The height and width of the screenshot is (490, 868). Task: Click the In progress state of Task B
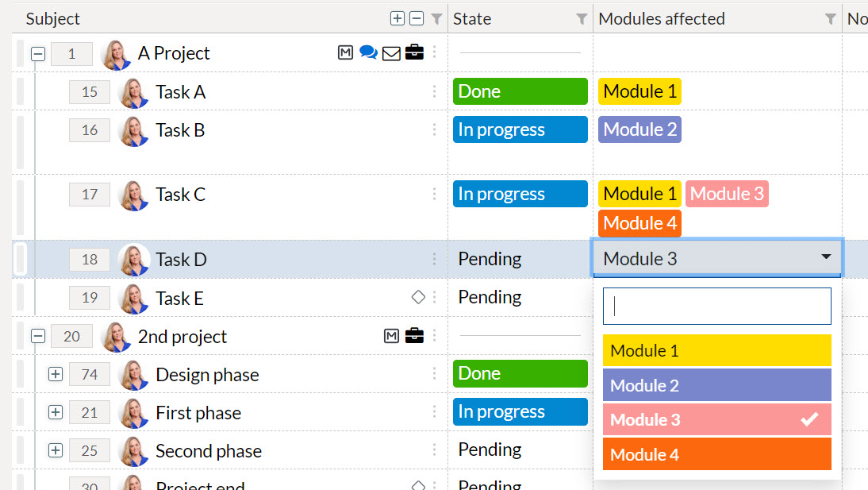(x=520, y=129)
